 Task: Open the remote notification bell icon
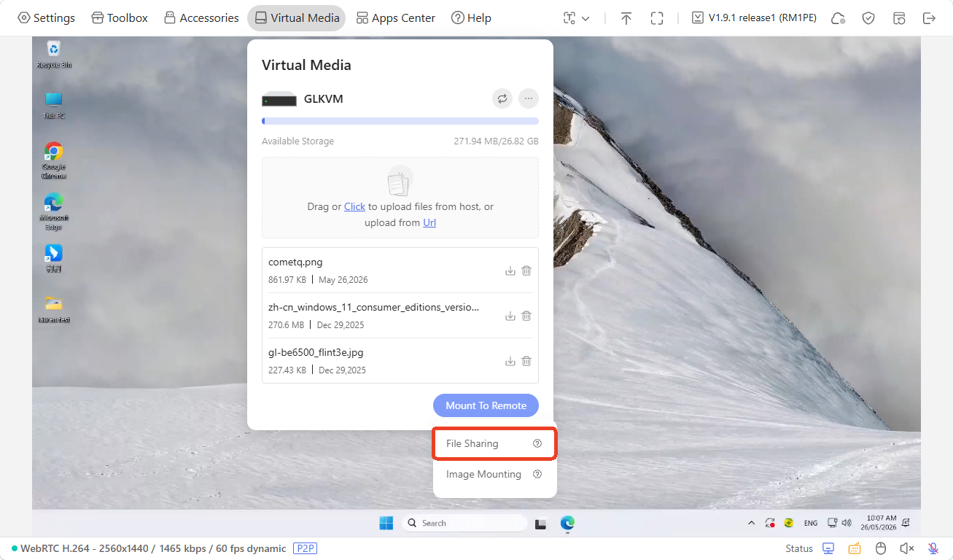906,523
